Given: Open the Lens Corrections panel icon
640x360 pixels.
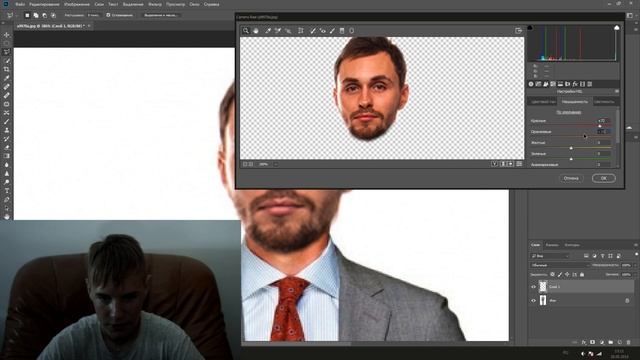Looking at the screenshot, I should click(x=568, y=84).
